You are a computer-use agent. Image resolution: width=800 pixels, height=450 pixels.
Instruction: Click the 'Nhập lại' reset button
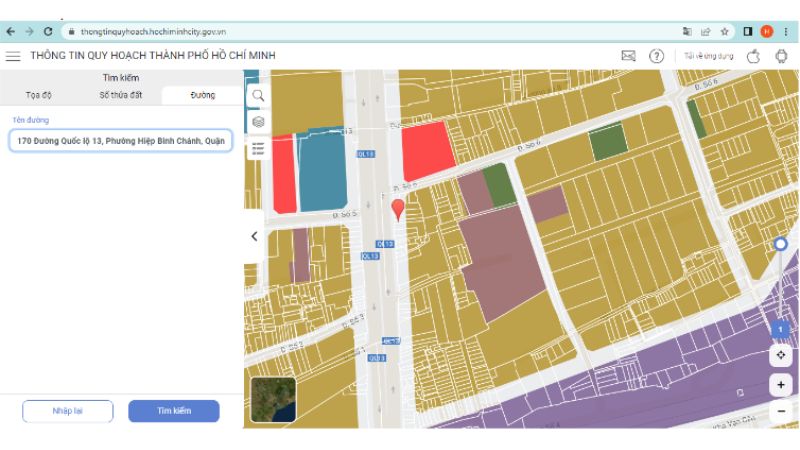68,411
